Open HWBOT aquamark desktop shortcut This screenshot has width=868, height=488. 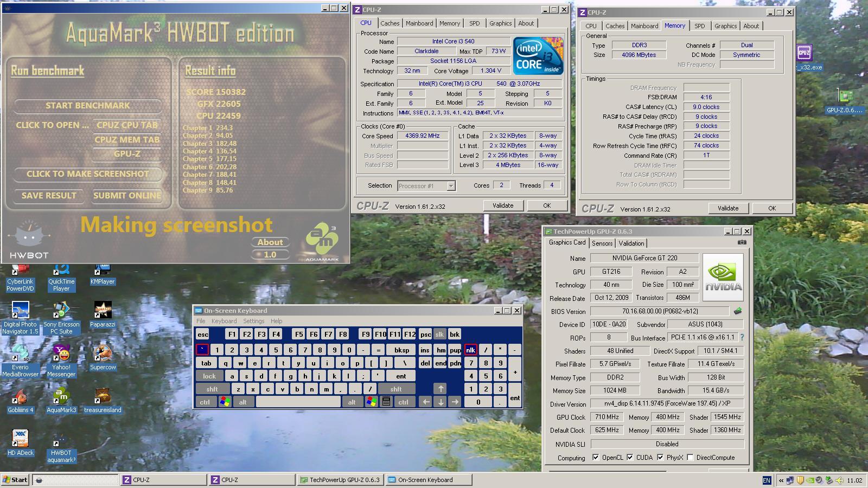(61, 447)
